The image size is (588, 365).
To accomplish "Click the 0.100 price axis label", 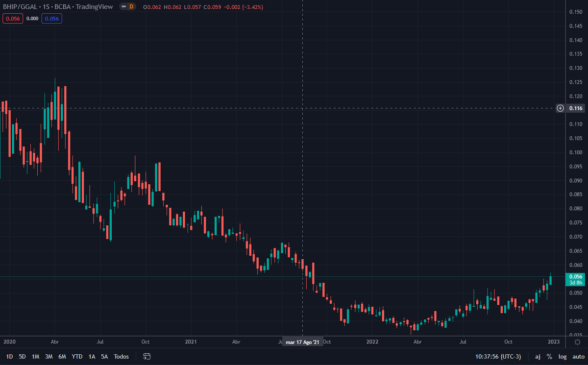I will point(575,152).
